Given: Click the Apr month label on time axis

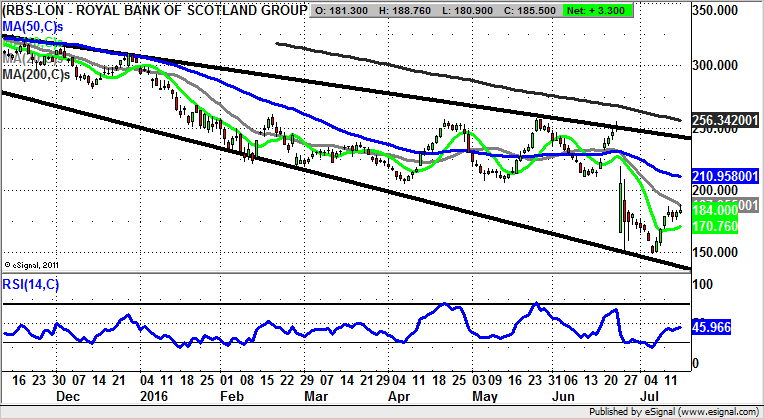Looking at the screenshot, I should [x=403, y=396].
